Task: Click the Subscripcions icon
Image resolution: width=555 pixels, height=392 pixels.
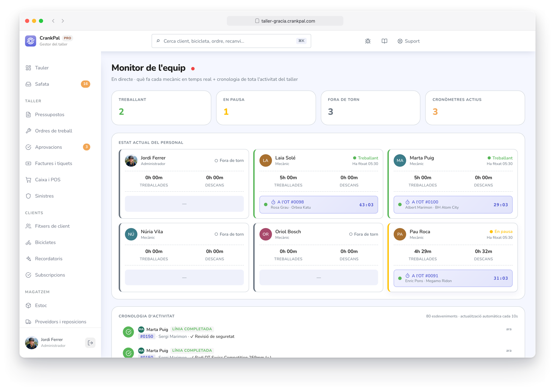Action: pos(28,275)
